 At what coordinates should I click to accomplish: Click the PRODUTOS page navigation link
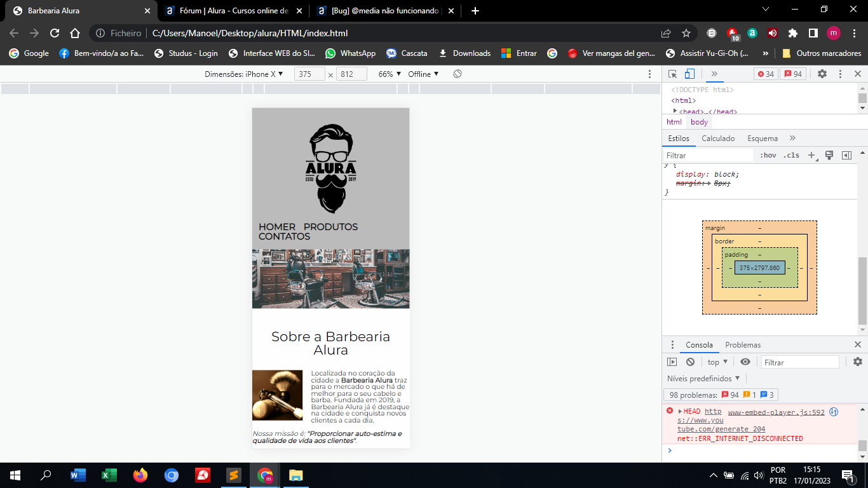pos(330,227)
